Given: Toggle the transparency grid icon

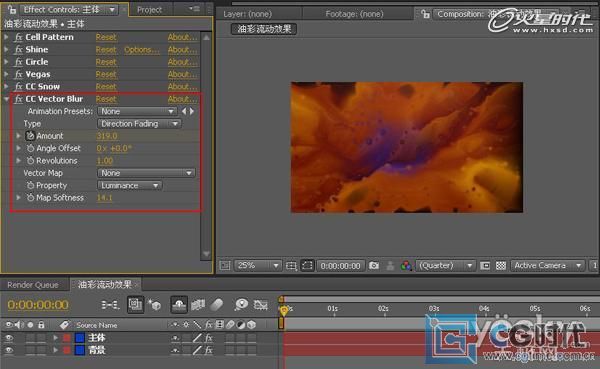Looking at the screenshot, I should click(501, 265).
